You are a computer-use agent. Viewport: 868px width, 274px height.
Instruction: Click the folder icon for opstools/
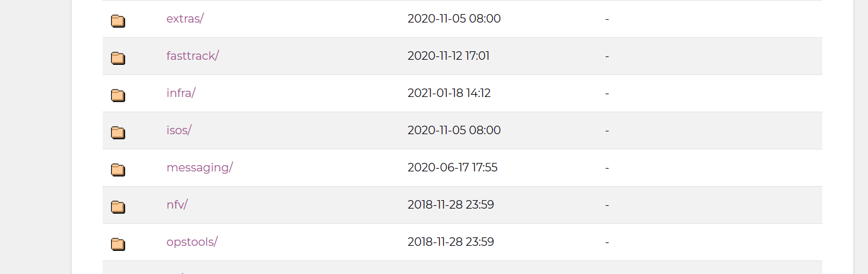tap(118, 244)
